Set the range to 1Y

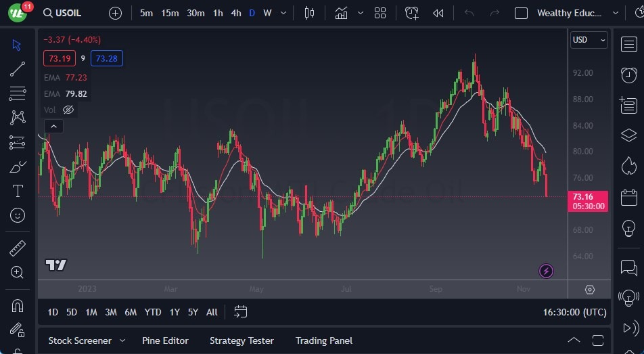[175, 312]
